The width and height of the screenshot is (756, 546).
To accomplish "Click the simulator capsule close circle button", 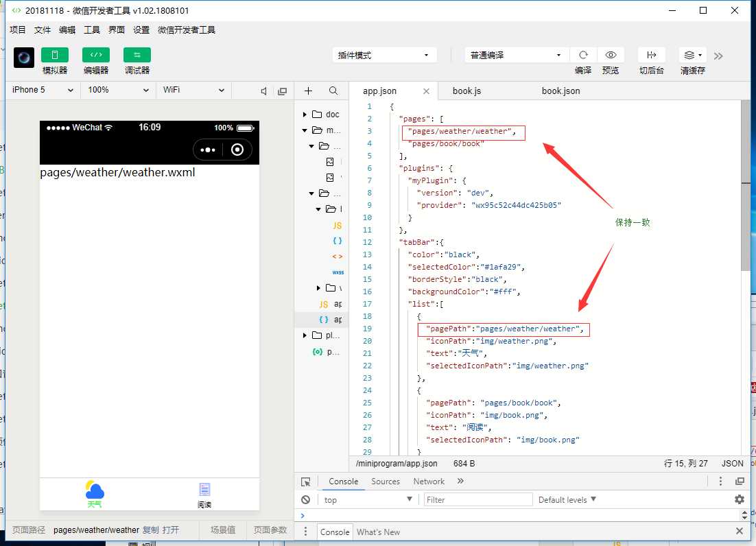I will [x=237, y=150].
